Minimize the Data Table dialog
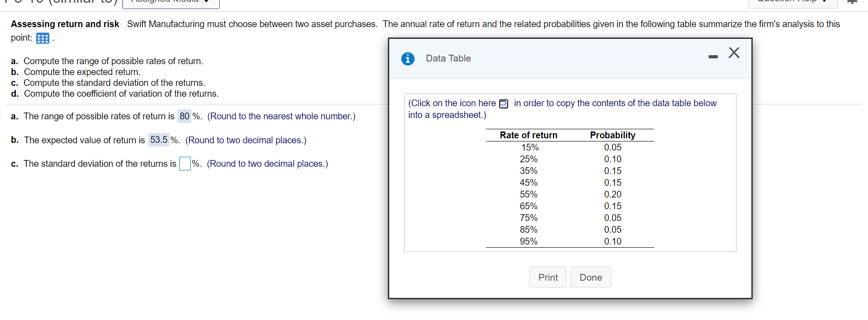The width and height of the screenshot is (868, 320). [713, 56]
